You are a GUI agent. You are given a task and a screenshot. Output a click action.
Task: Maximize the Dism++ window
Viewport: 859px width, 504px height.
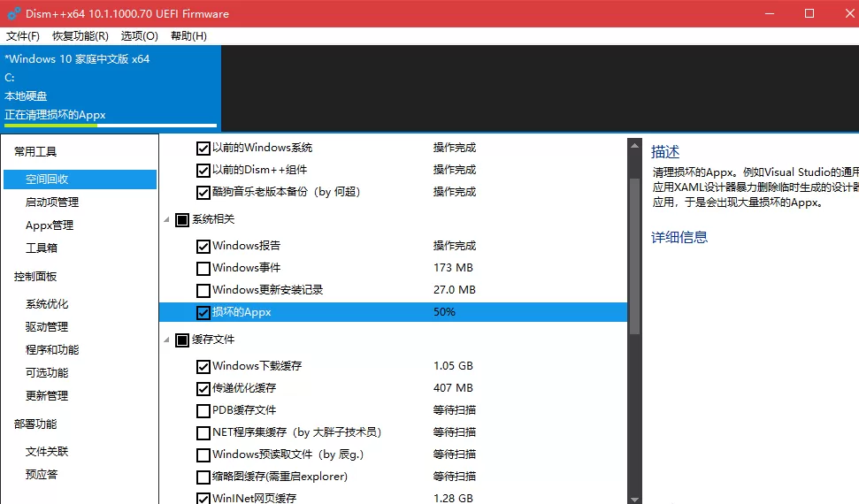(x=809, y=13)
